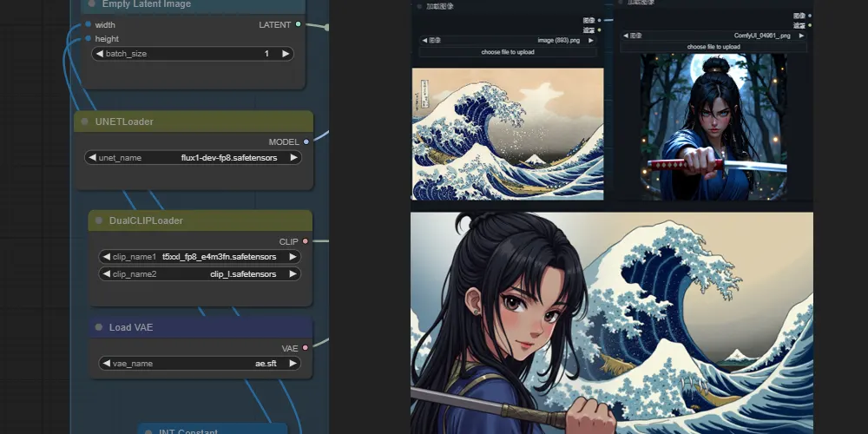This screenshot has width=868, height=434.
Task: Click the CLIP output port
Action: pyautogui.click(x=305, y=241)
